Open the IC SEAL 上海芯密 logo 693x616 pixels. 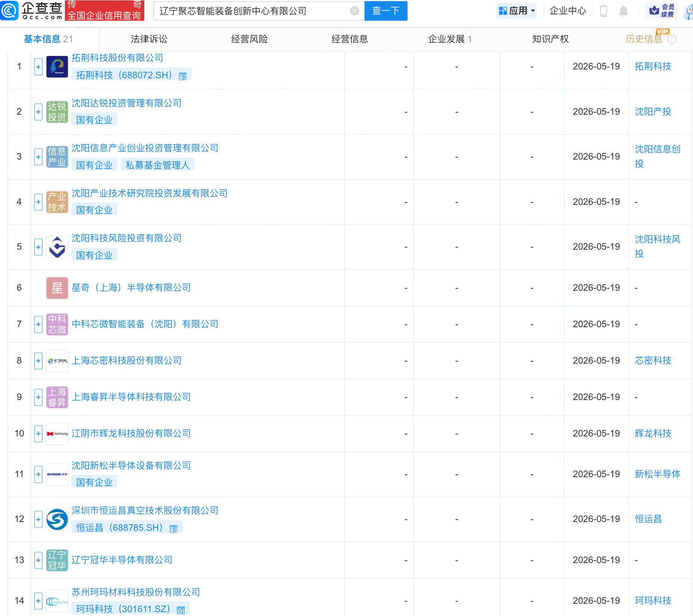57,361
